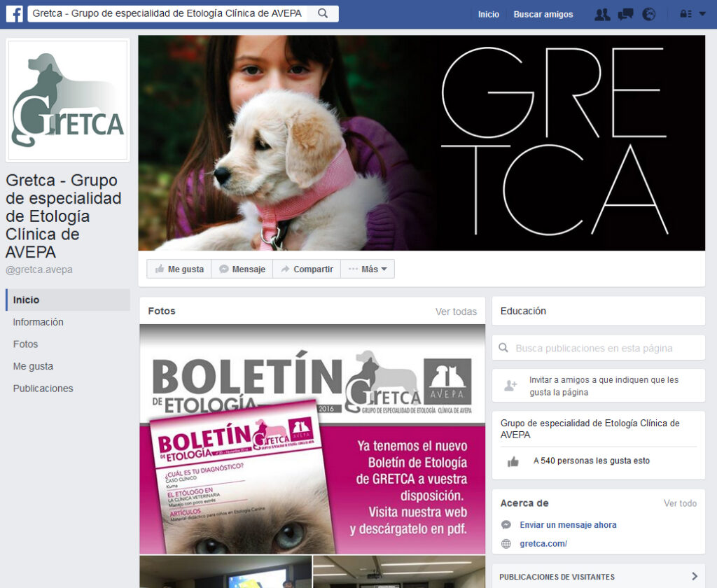Click the invite friends person-plus icon
The width and height of the screenshot is (717, 588).
510,386
